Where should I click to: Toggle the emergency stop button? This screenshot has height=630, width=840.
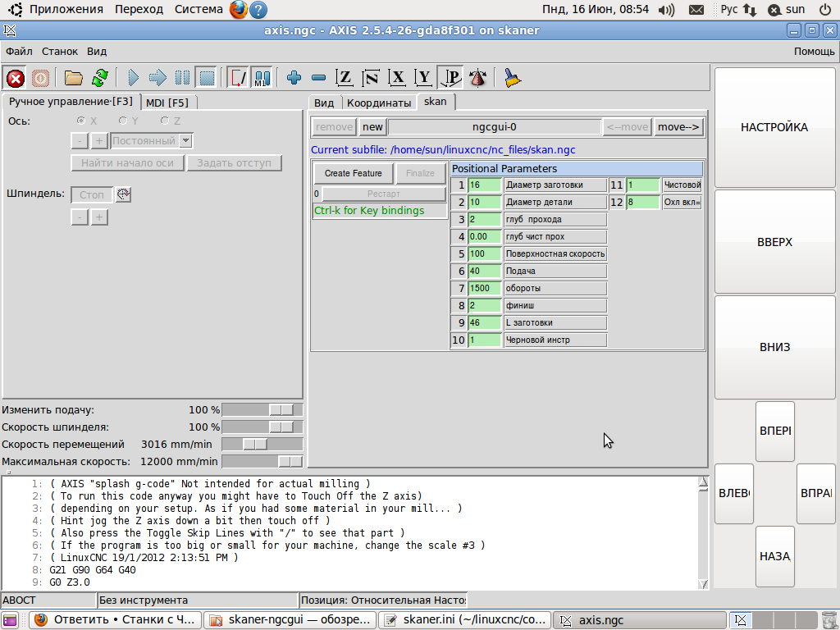(16, 78)
